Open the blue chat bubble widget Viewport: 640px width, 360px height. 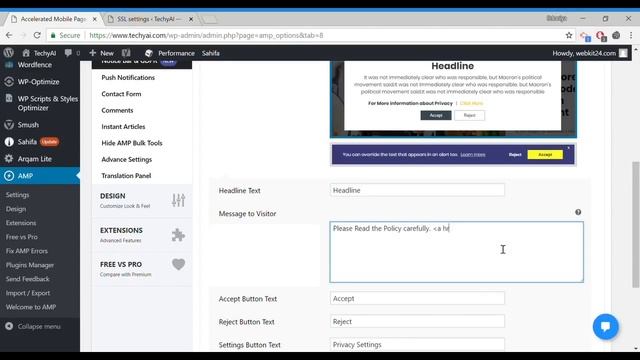coord(606,327)
